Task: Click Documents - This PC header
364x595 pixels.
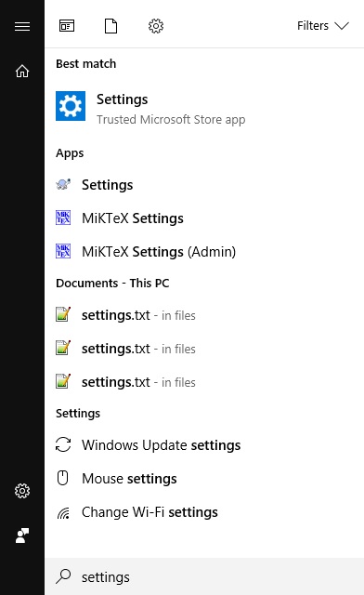Action: coord(112,283)
